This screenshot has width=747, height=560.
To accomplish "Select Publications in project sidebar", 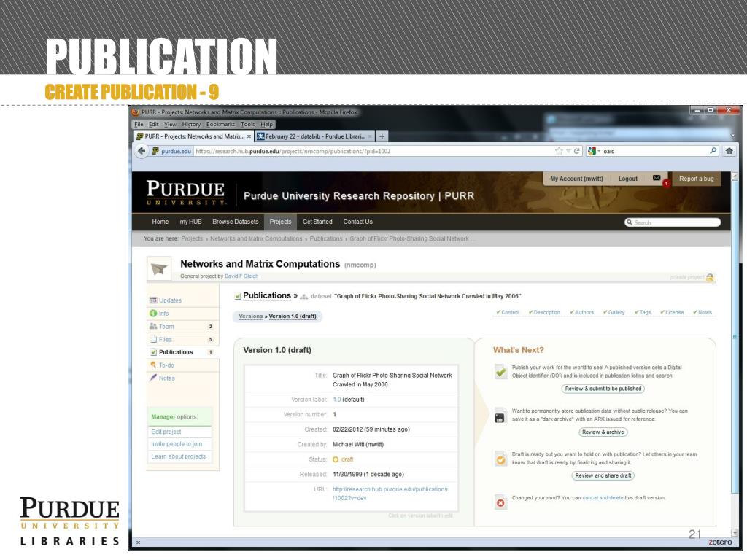I will [176, 352].
